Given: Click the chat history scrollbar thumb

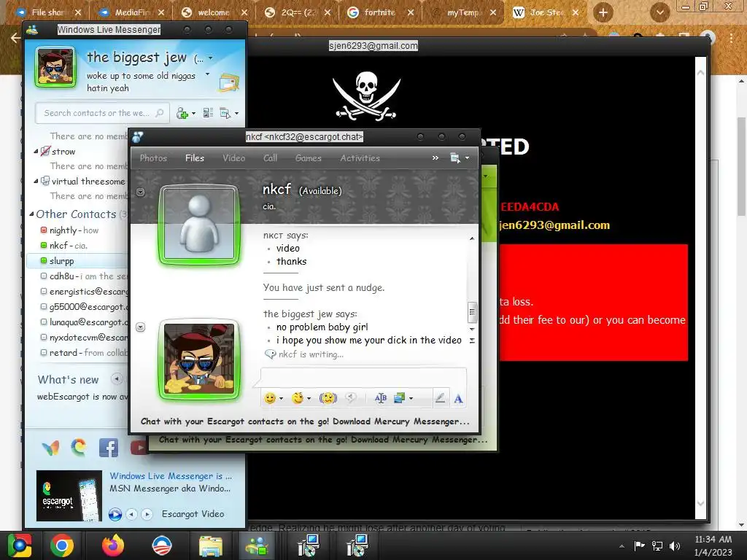Looking at the screenshot, I should (x=472, y=312).
